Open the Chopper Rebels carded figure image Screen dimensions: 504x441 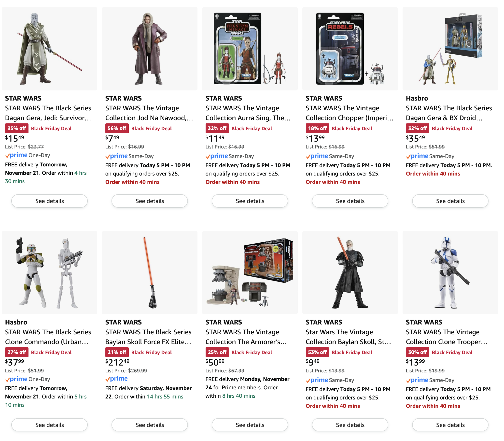tap(350, 49)
